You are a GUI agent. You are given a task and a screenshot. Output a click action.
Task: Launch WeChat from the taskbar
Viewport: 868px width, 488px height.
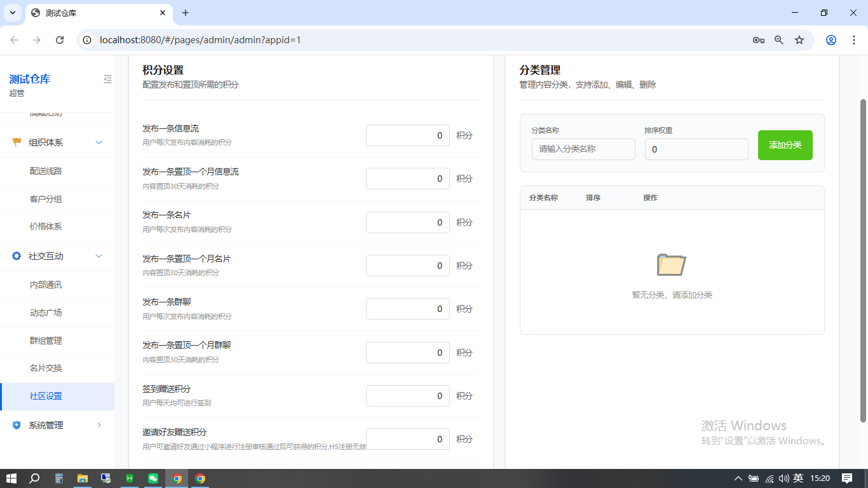153,478
